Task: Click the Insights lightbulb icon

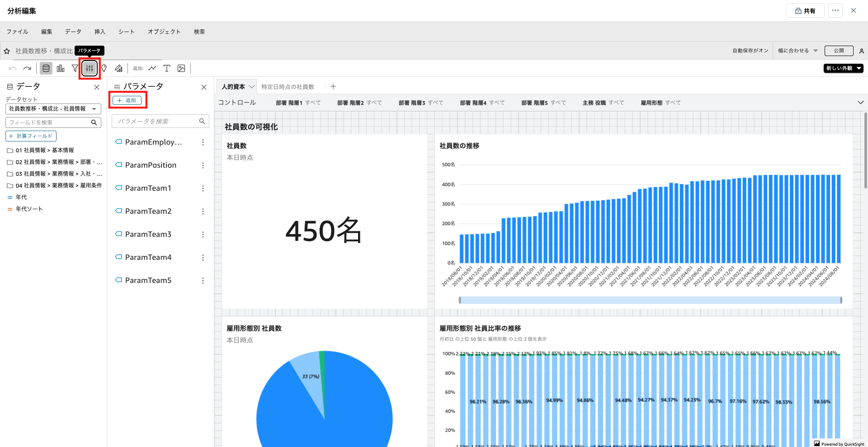Action: [x=104, y=68]
